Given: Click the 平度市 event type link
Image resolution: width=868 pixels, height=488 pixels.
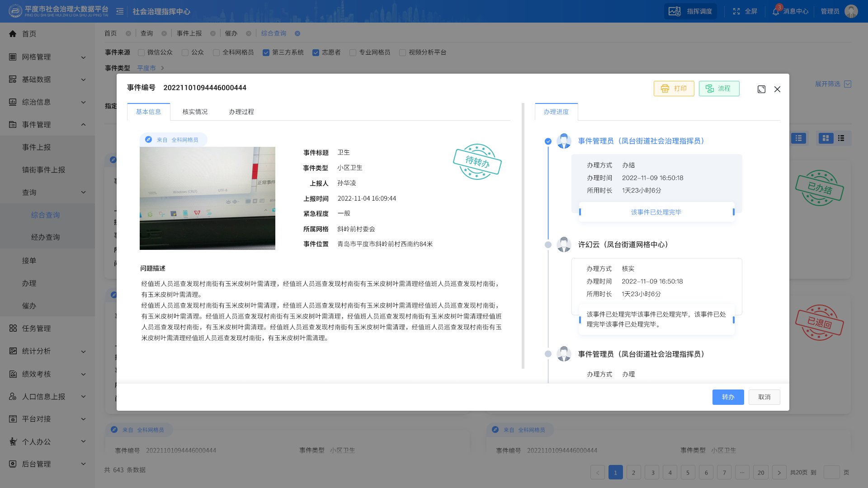Looking at the screenshot, I should (x=146, y=68).
